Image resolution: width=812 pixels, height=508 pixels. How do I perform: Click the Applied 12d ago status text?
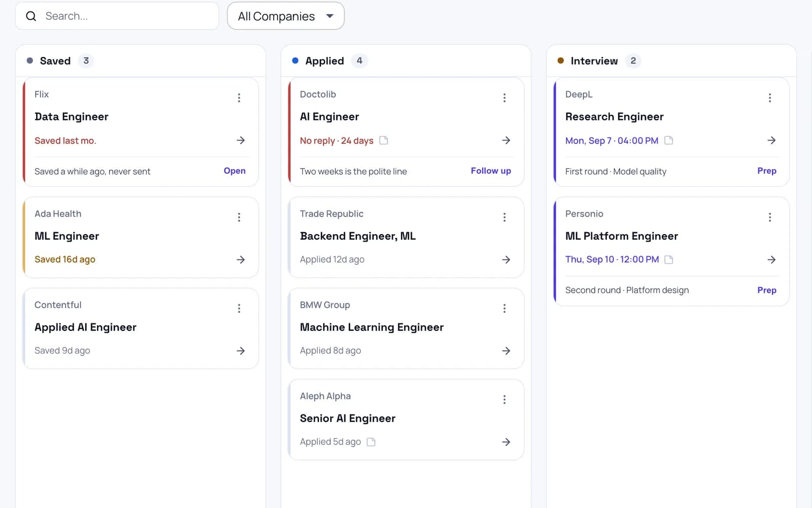click(x=332, y=260)
